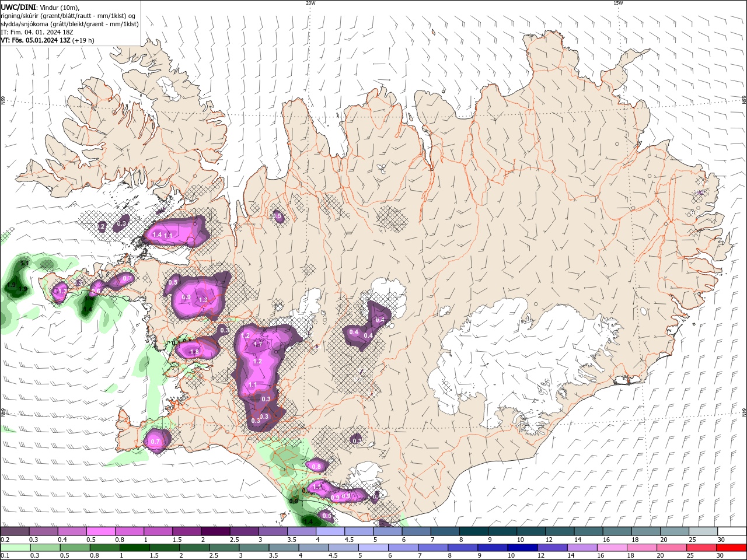Pick the lavender 4 mm snow legend swatch
This screenshot has width=747, height=560.
(x=330, y=531)
